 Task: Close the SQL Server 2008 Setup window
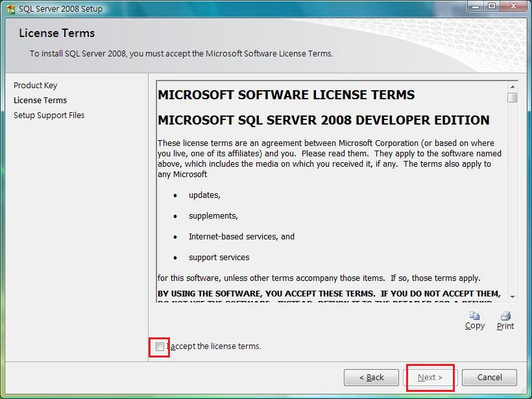point(513,6)
